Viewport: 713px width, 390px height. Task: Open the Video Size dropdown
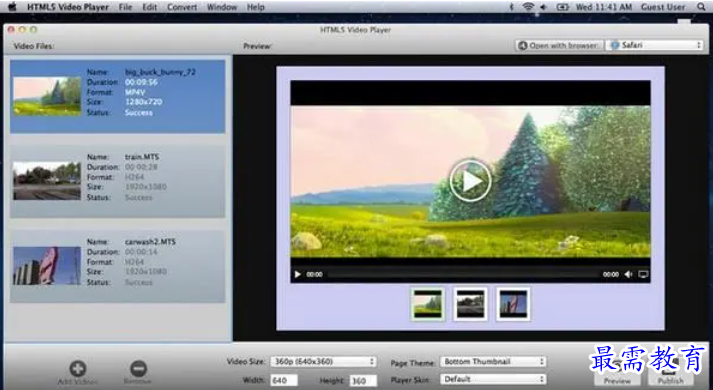(323, 361)
